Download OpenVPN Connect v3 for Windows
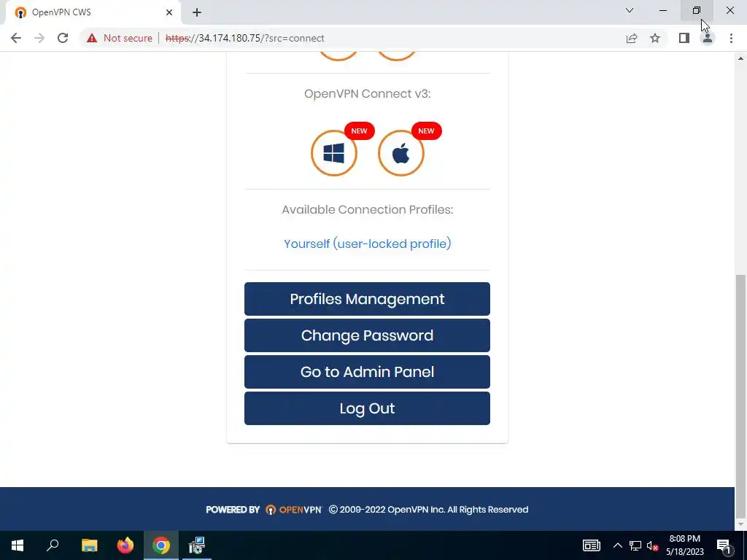This screenshot has width=747, height=560. [334, 153]
